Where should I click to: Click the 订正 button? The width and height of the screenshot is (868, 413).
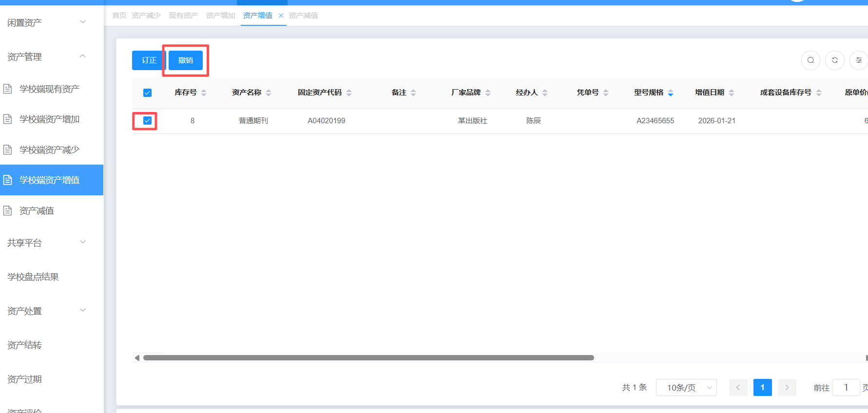pos(149,60)
